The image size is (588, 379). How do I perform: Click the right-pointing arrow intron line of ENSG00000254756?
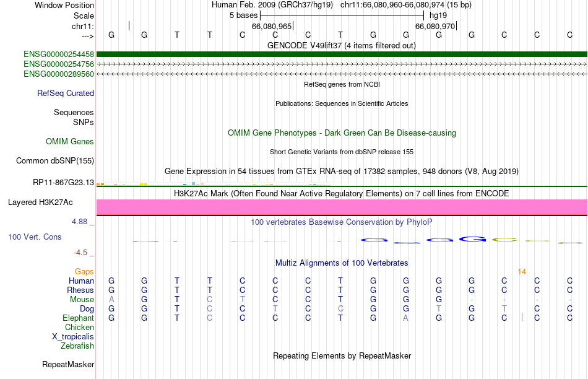point(342,64)
